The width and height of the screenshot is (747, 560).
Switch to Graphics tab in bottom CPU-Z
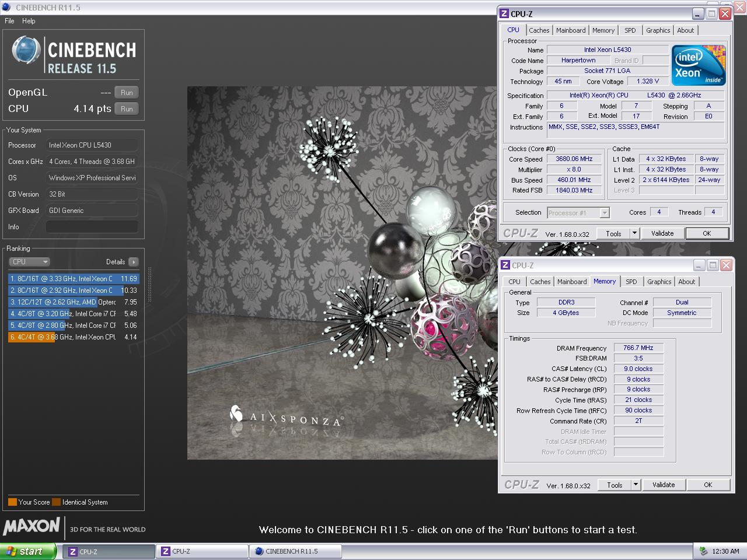659,282
